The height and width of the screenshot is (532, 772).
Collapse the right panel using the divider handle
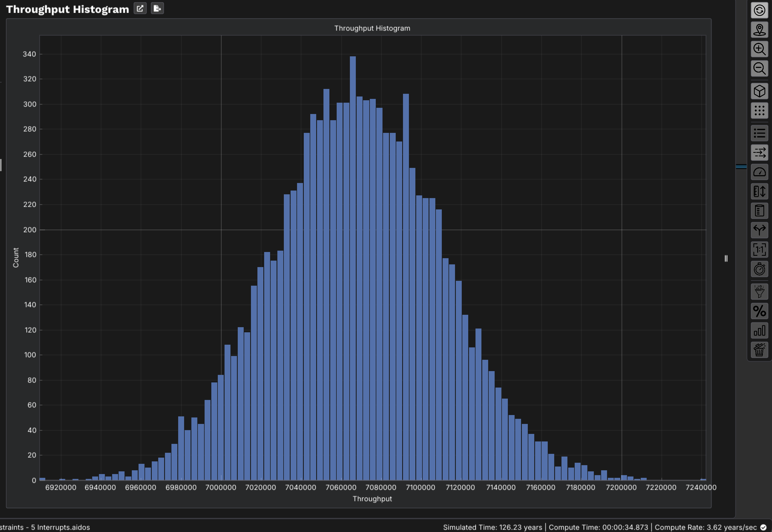[x=726, y=258]
